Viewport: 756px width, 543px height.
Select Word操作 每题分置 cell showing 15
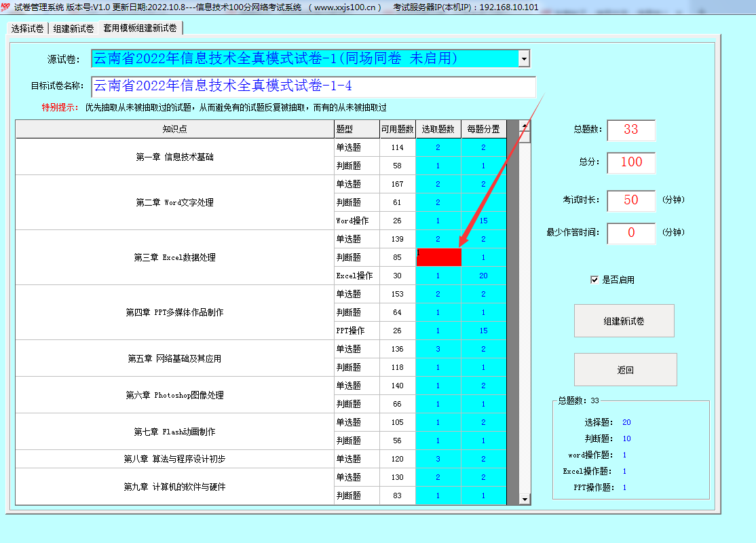click(x=484, y=221)
